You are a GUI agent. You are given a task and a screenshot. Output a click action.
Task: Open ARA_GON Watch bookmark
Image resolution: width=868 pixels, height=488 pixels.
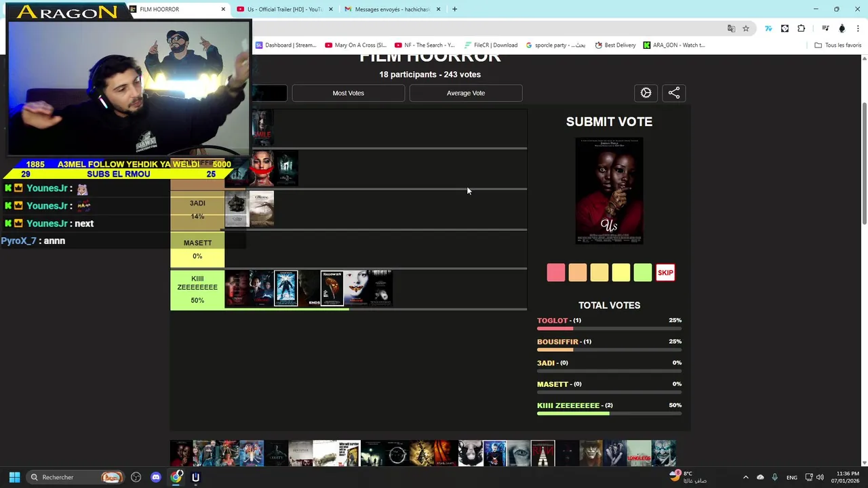[674, 45]
